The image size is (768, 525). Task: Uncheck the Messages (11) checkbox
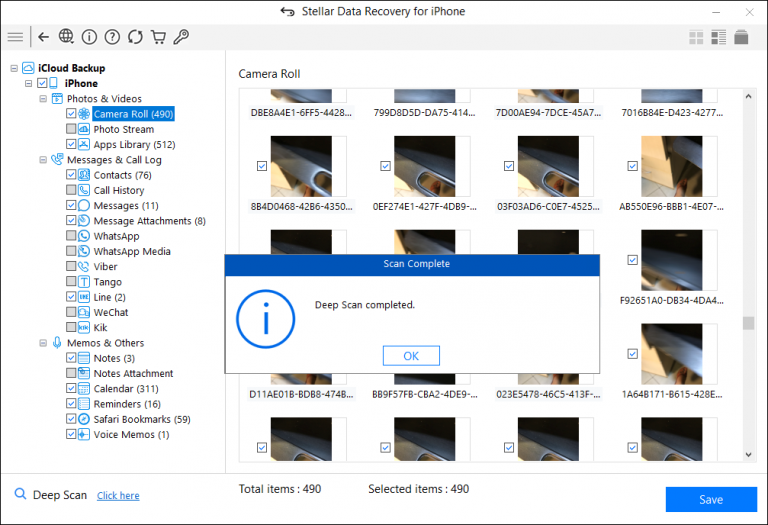(71, 205)
